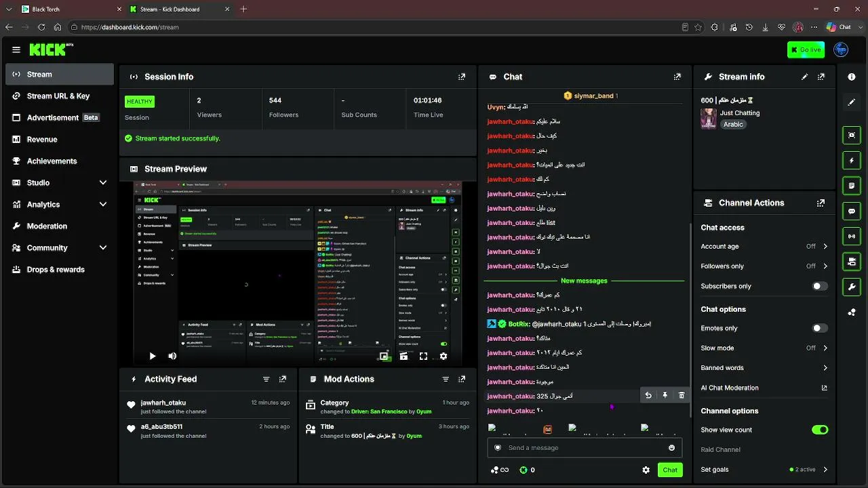
Task: Focus the Send a message field
Action: [585, 448]
